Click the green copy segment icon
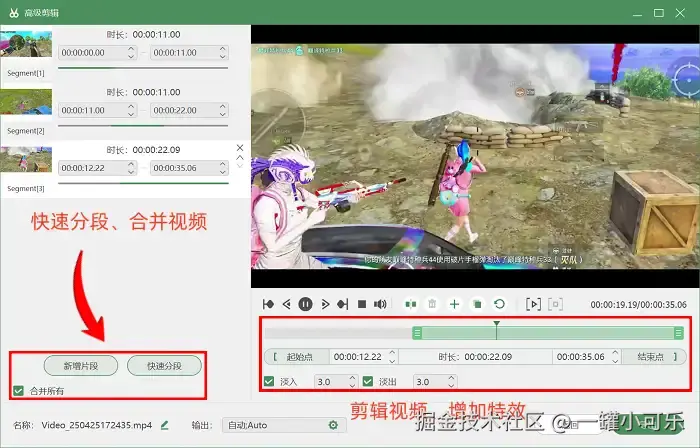The height and width of the screenshot is (448, 700). [x=477, y=304]
